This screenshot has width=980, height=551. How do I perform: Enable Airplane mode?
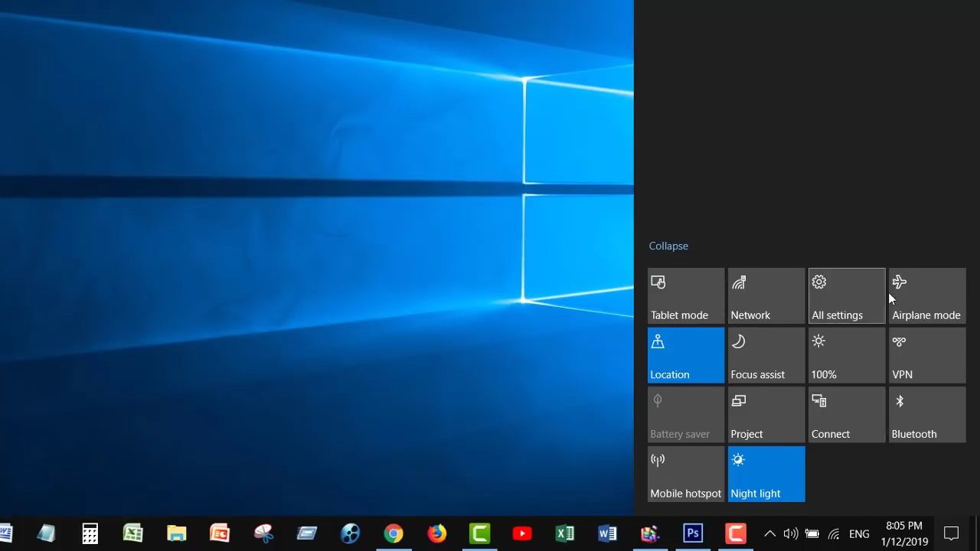[927, 295]
